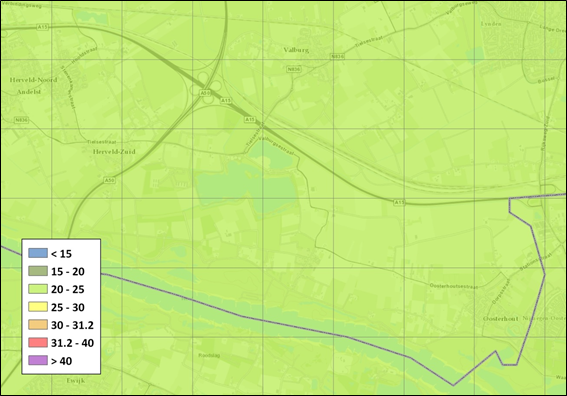567x396 pixels.
Task: Click the 'Lynden' place label
Action: click(x=491, y=24)
